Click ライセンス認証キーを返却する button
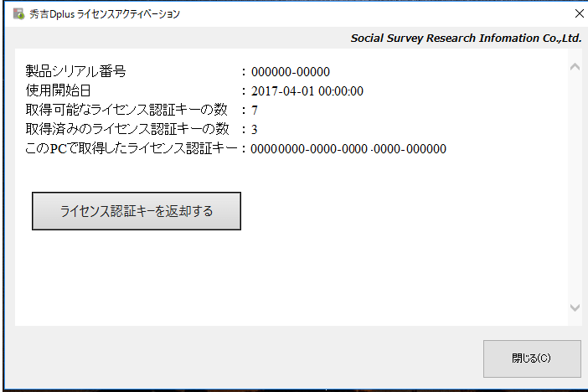The height and width of the screenshot is (392, 588). pos(137,211)
